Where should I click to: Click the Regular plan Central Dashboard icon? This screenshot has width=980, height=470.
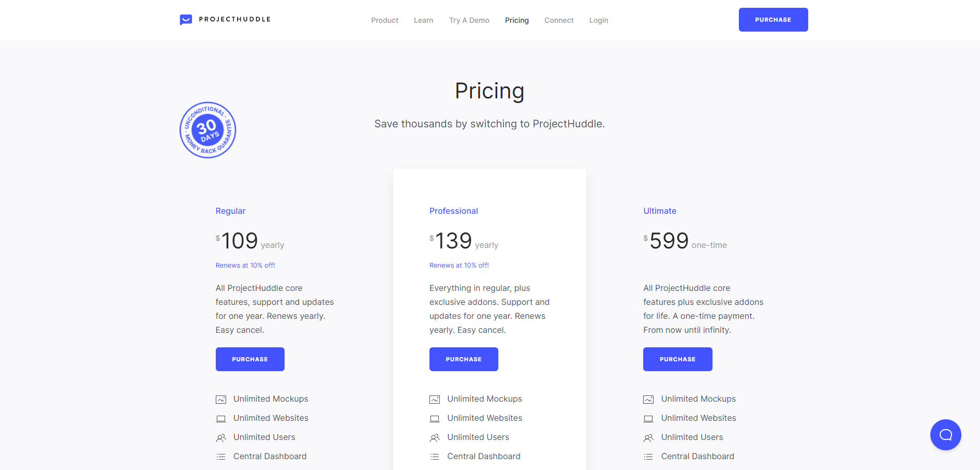[x=221, y=457]
